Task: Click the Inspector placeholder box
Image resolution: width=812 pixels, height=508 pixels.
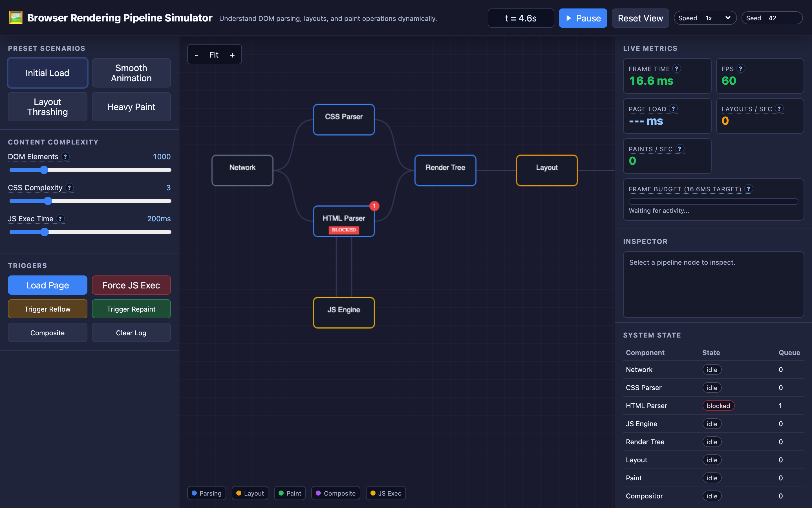Action: pos(713,284)
